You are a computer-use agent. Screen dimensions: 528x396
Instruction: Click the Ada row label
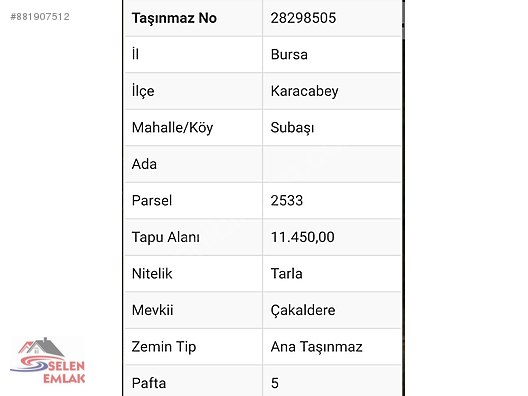coord(144,164)
